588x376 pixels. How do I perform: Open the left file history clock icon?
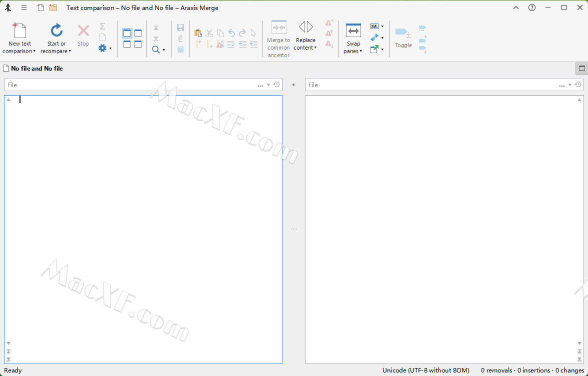(x=276, y=85)
